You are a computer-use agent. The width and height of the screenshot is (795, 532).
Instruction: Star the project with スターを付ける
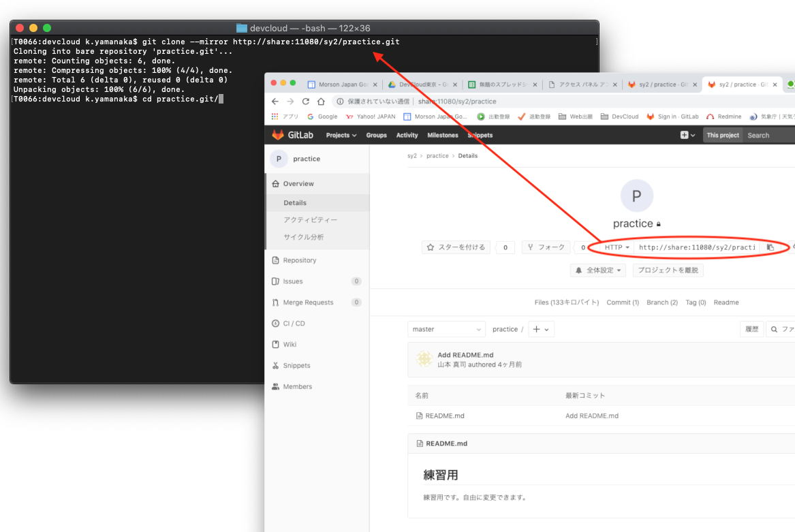456,247
